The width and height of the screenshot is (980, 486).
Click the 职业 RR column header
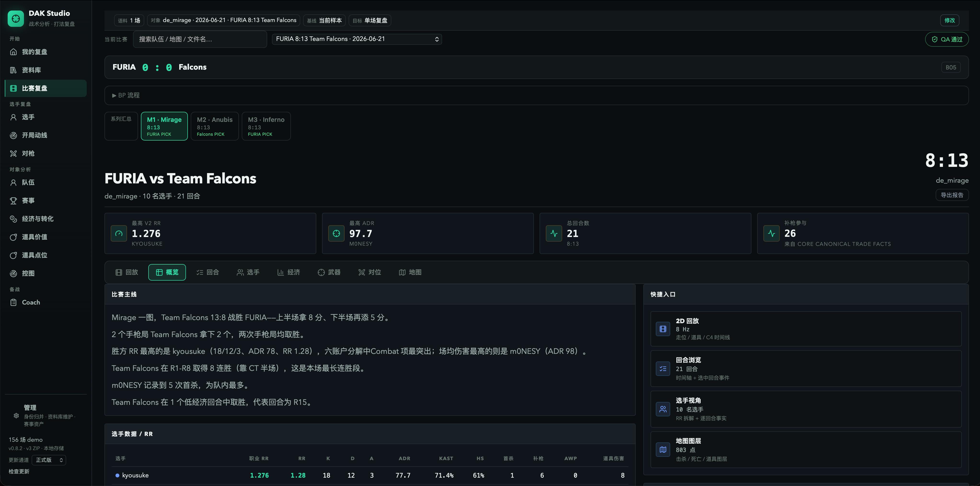coord(259,458)
